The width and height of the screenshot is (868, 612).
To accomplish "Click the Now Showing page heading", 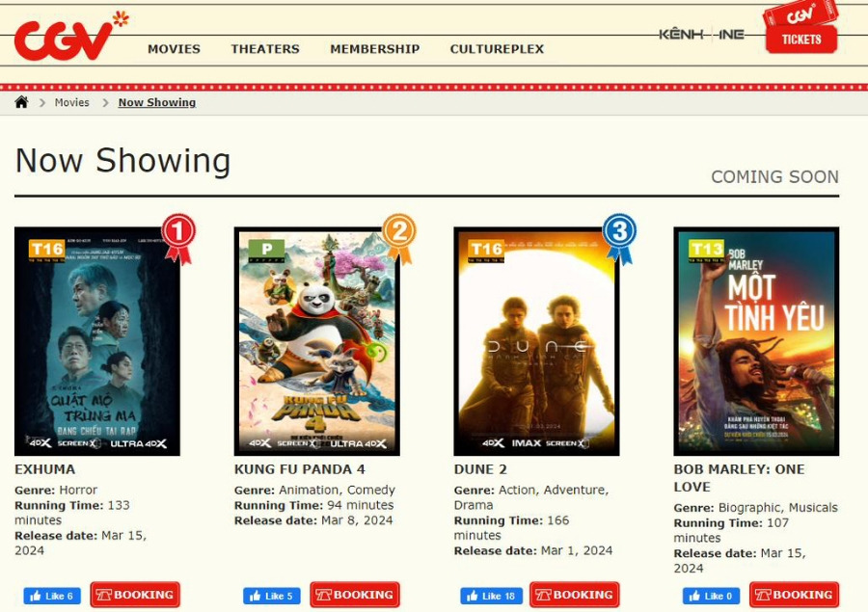I will (122, 161).
